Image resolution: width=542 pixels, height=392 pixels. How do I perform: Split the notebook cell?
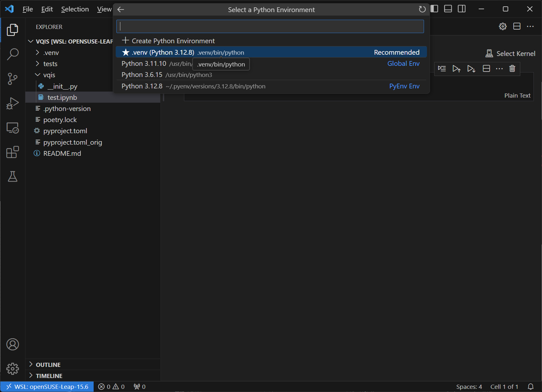(x=486, y=68)
